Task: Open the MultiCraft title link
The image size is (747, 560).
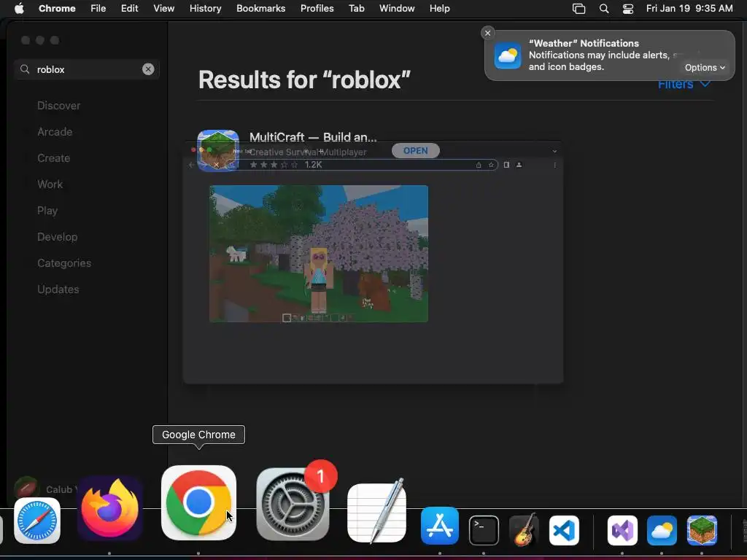Action: coord(313,137)
